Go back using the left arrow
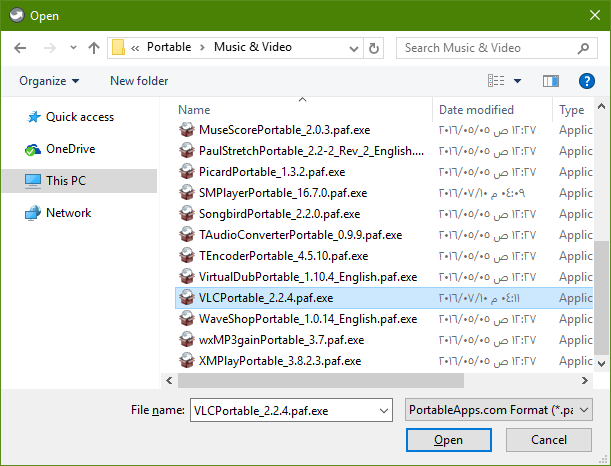The height and width of the screenshot is (466, 611). coord(20,48)
